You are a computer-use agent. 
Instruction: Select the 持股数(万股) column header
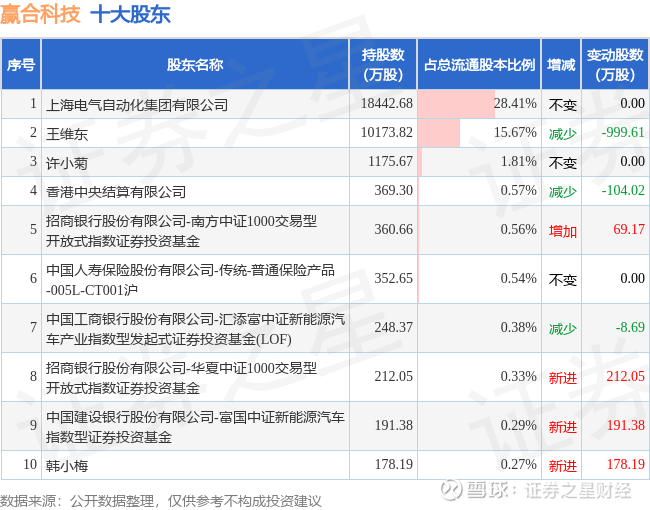tap(383, 64)
